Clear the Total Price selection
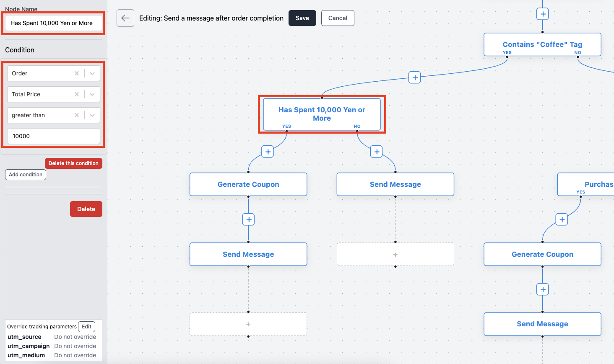This screenshot has width=614, height=364. point(77,94)
